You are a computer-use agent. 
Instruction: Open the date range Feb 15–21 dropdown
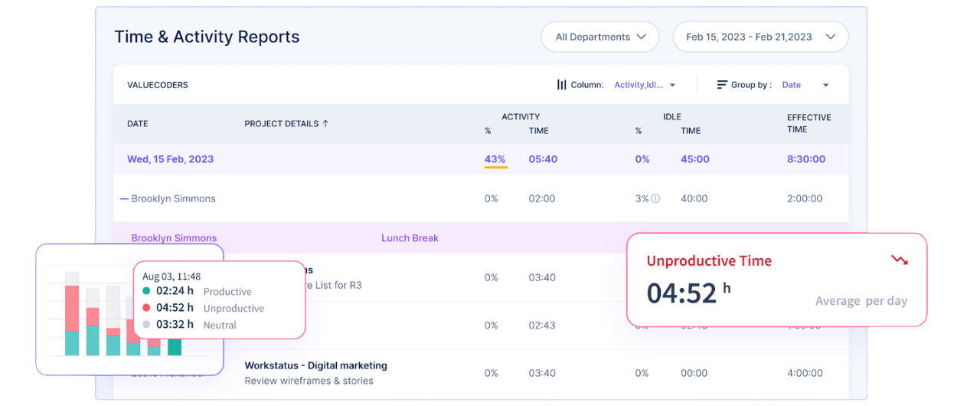759,37
